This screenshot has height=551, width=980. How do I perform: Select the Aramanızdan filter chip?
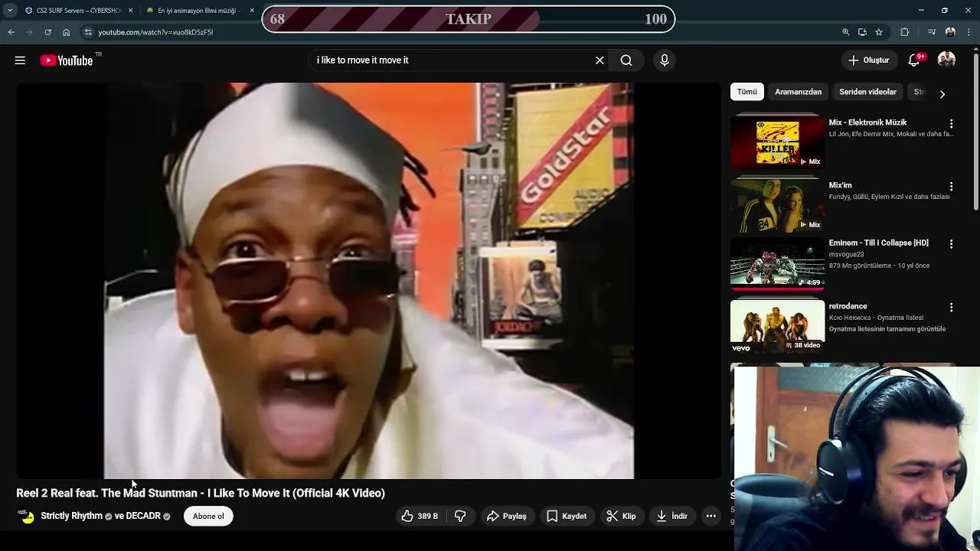point(798,92)
